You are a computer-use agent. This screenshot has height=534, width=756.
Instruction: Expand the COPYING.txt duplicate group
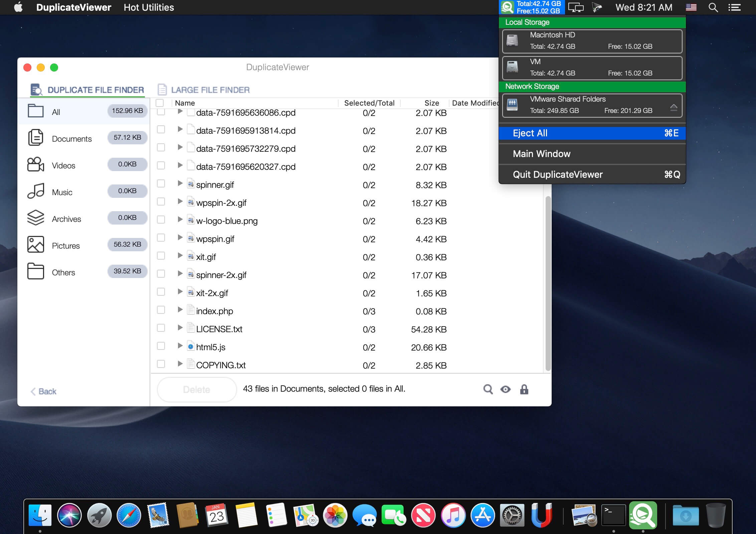[x=180, y=364]
